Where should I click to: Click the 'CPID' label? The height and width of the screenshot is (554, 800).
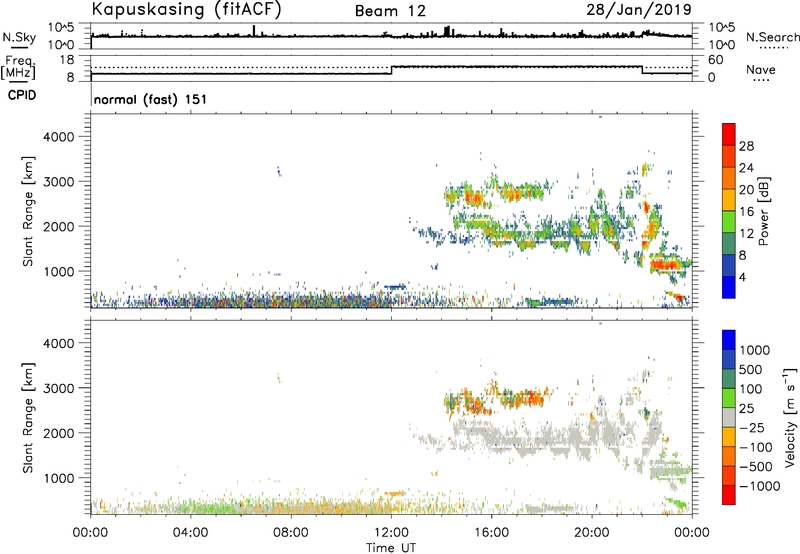coord(22,95)
